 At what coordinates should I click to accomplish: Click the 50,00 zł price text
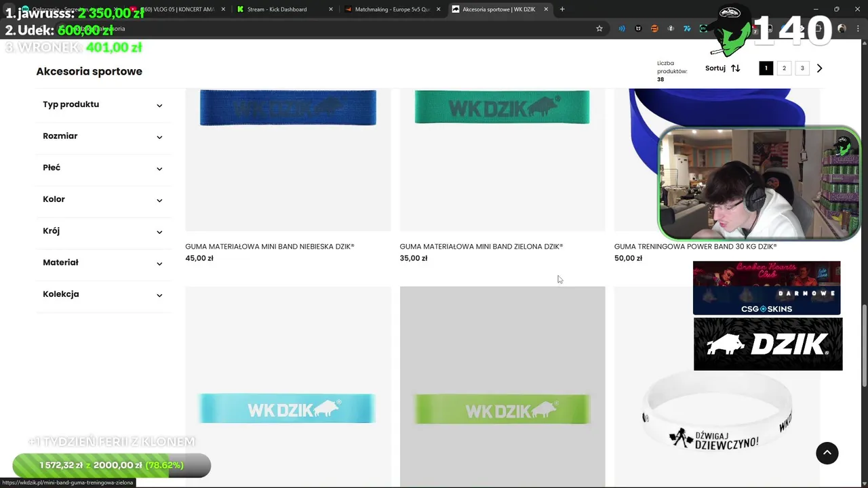[628, 258]
